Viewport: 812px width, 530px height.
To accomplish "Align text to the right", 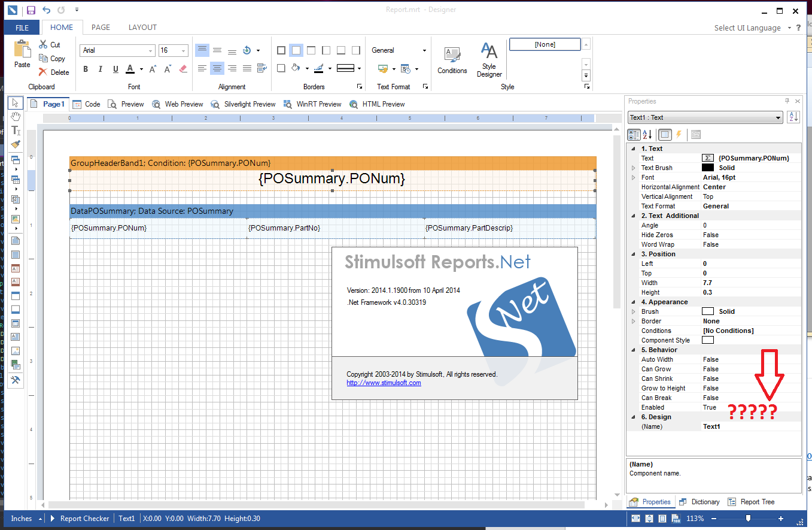I will (232, 69).
